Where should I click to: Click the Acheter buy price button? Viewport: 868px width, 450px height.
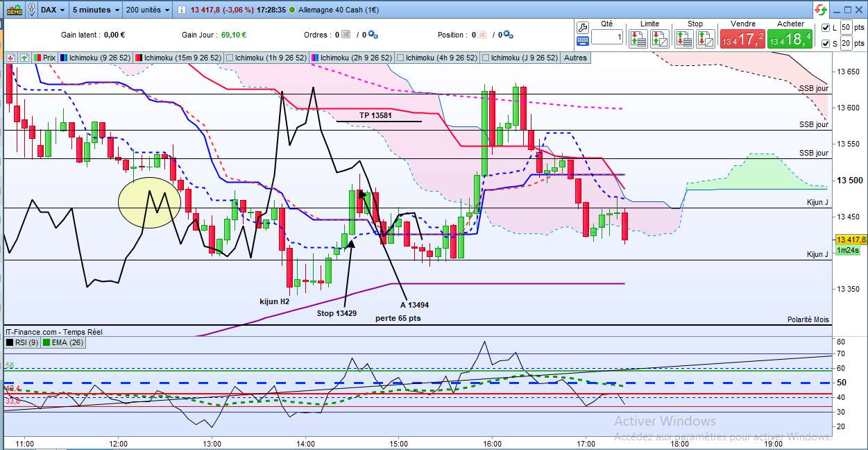click(x=790, y=39)
